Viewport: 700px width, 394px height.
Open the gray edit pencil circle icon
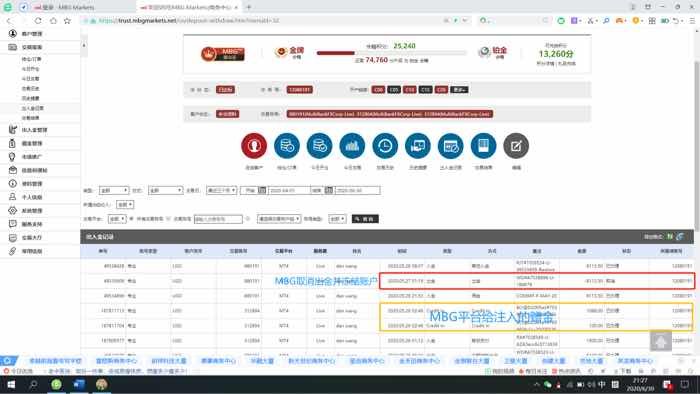point(516,145)
